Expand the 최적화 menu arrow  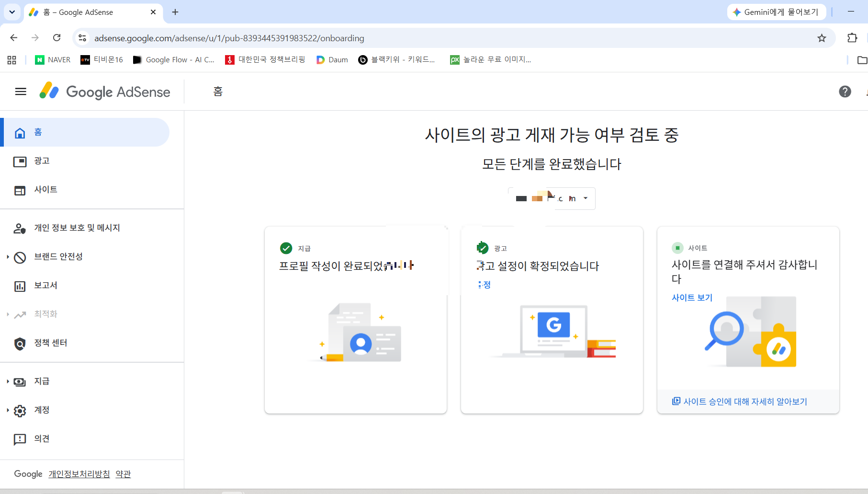click(8, 314)
